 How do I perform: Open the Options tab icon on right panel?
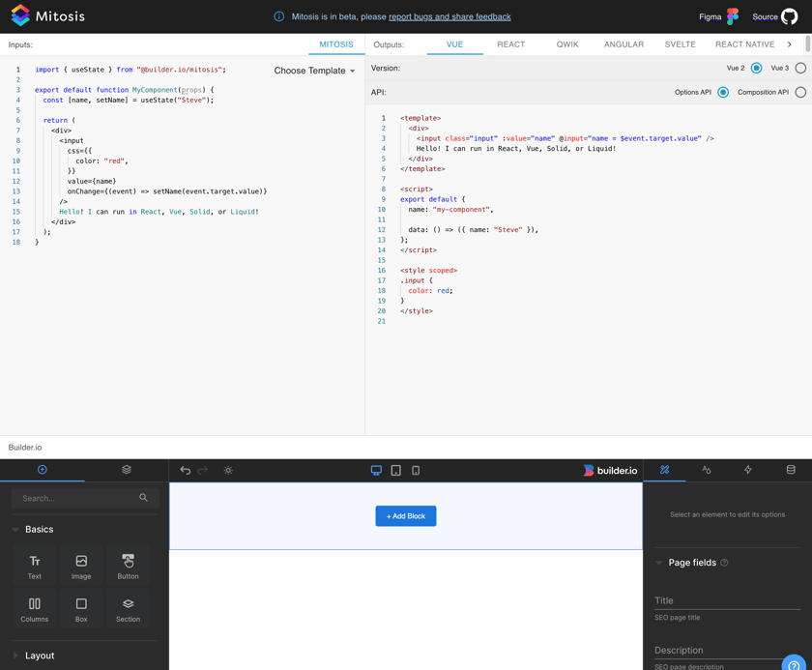(665, 470)
